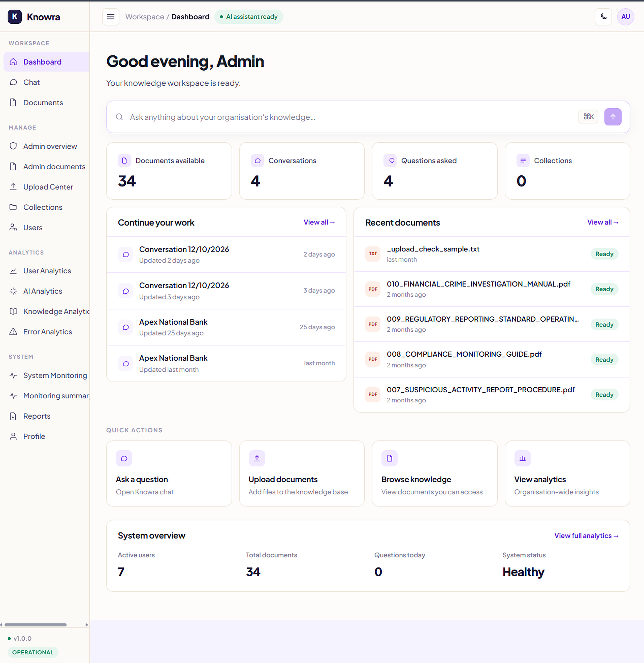
Task: Click the Collections folder icon in sidebar
Action: point(13,207)
